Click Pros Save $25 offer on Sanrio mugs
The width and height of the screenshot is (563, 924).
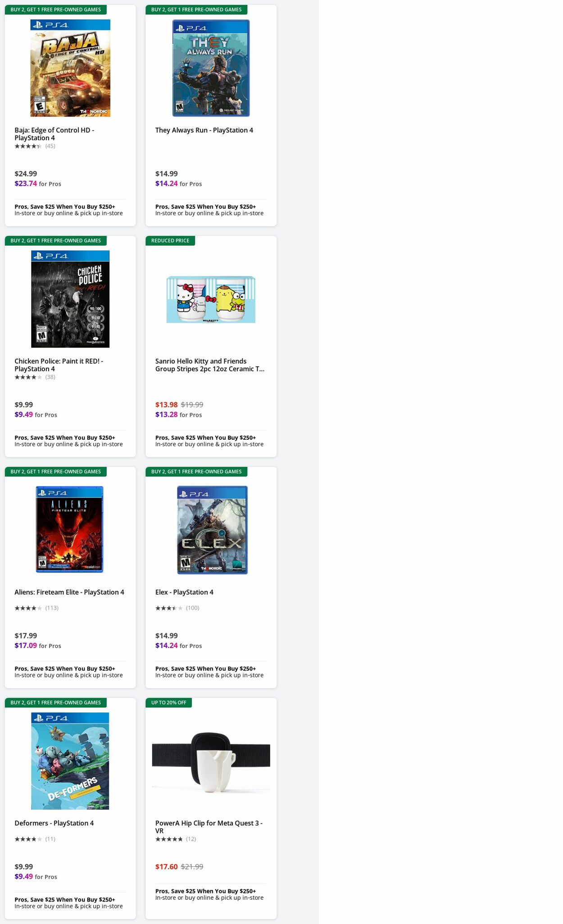(x=209, y=441)
